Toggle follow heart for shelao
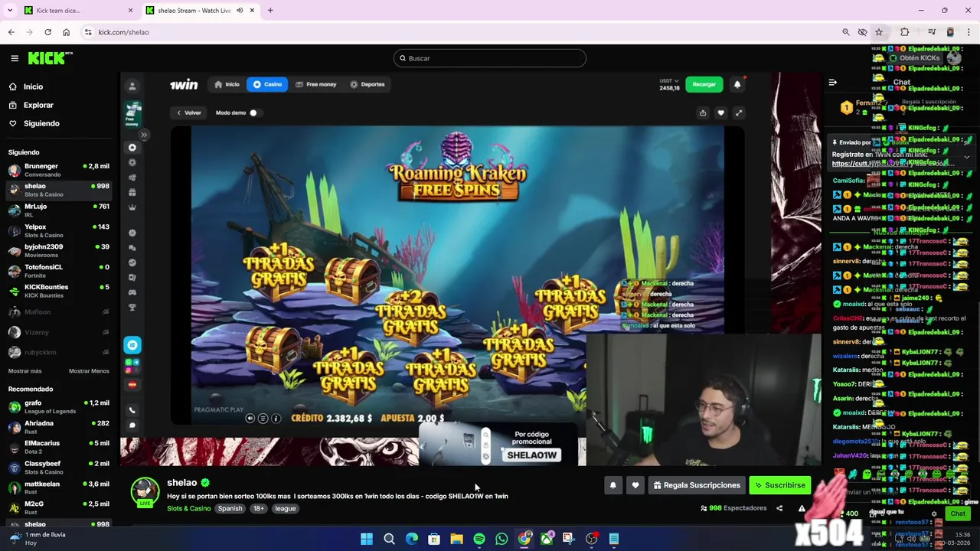The height and width of the screenshot is (551, 980). point(635,485)
